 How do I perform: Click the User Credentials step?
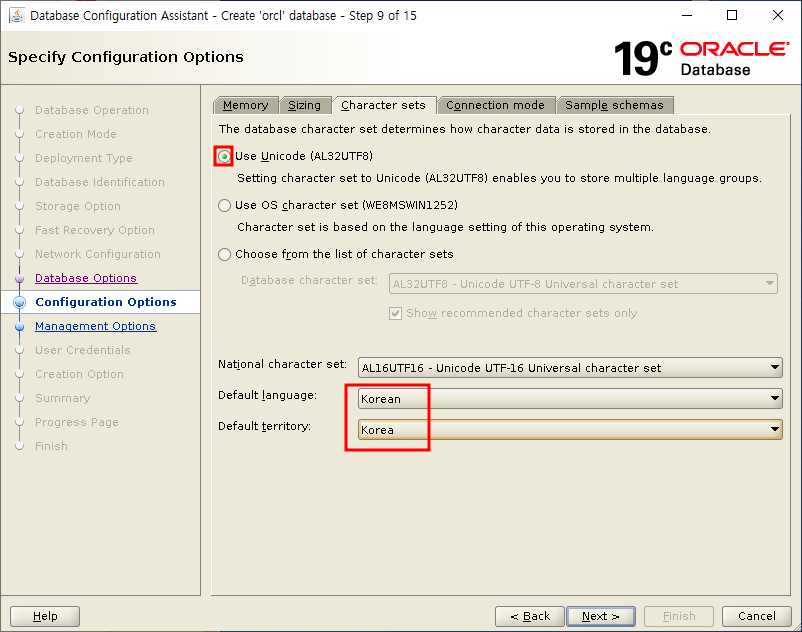pos(82,350)
